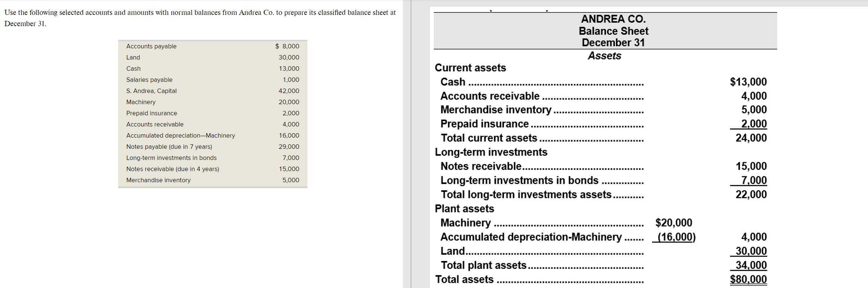Click the Total current assets 24,000 value

click(x=751, y=138)
